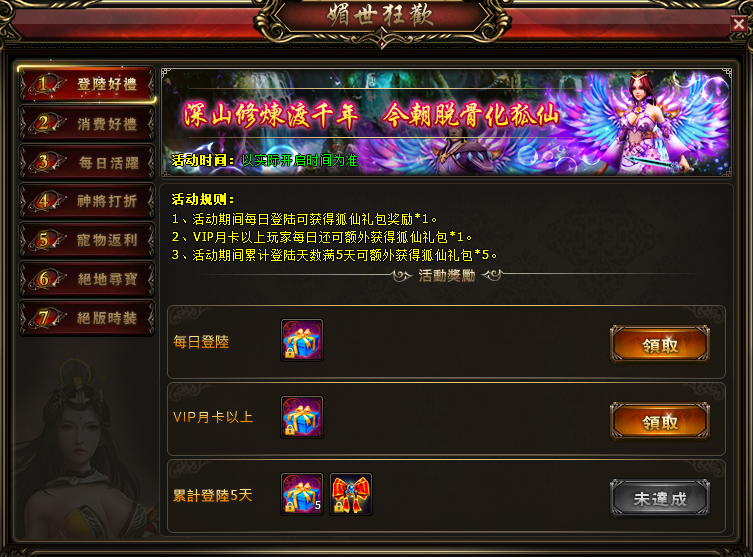Select the 每日活躍 tab

(x=87, y=163)
